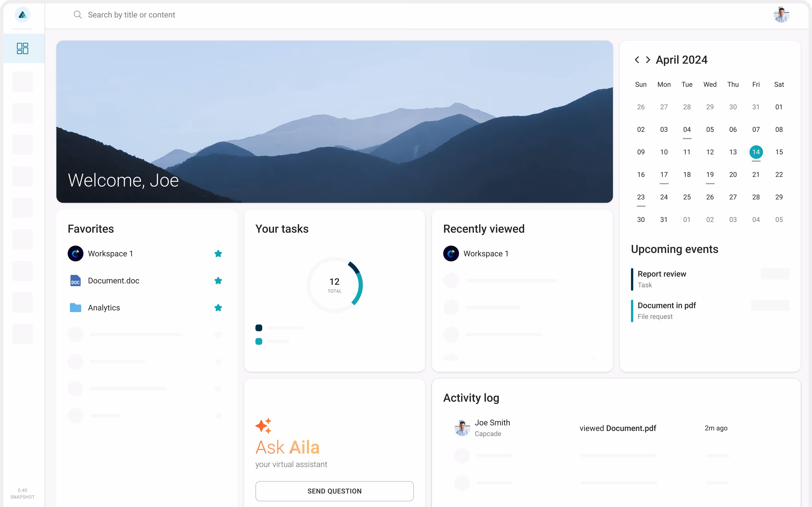Click the app logo at top left

pyautogui.click(x=23, y=15)
